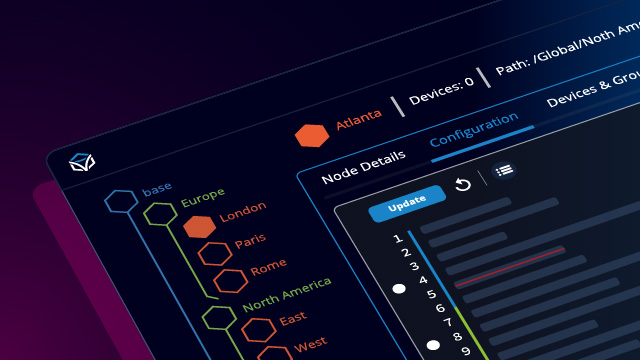Toggle the white marker near line 5
Screen dimensions: 640x360
pos(399,289)
